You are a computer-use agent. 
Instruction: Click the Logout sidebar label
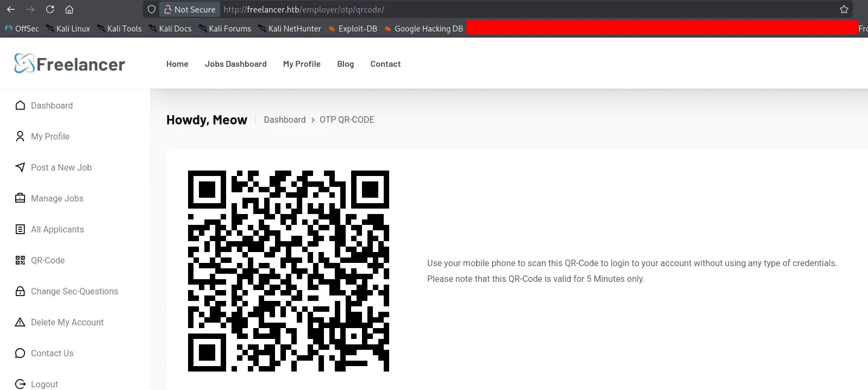point(45,384)
